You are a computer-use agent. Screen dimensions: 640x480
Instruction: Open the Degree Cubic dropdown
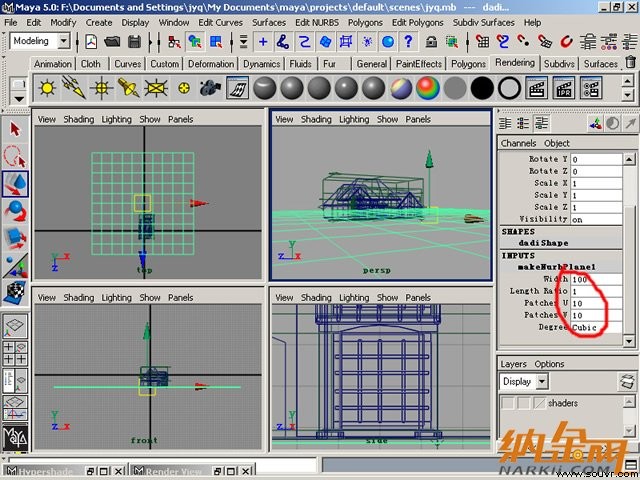[x=596, y=327]
